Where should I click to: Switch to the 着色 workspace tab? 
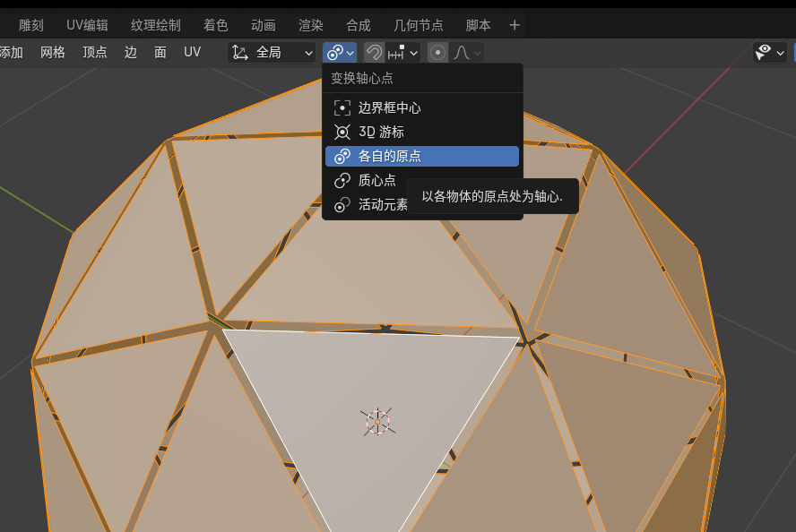tap(216, 25)
